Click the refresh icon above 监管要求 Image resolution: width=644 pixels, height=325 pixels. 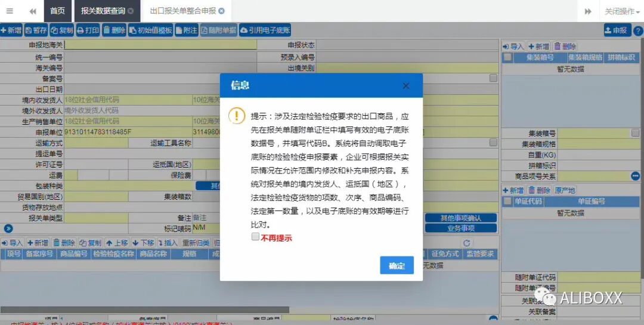click(x=466, y=243)
